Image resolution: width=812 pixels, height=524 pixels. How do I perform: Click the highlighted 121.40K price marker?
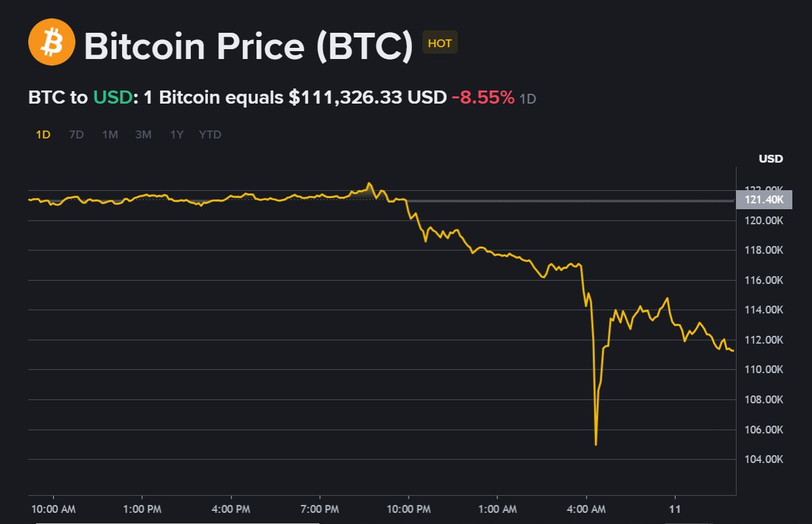(763, 200)
